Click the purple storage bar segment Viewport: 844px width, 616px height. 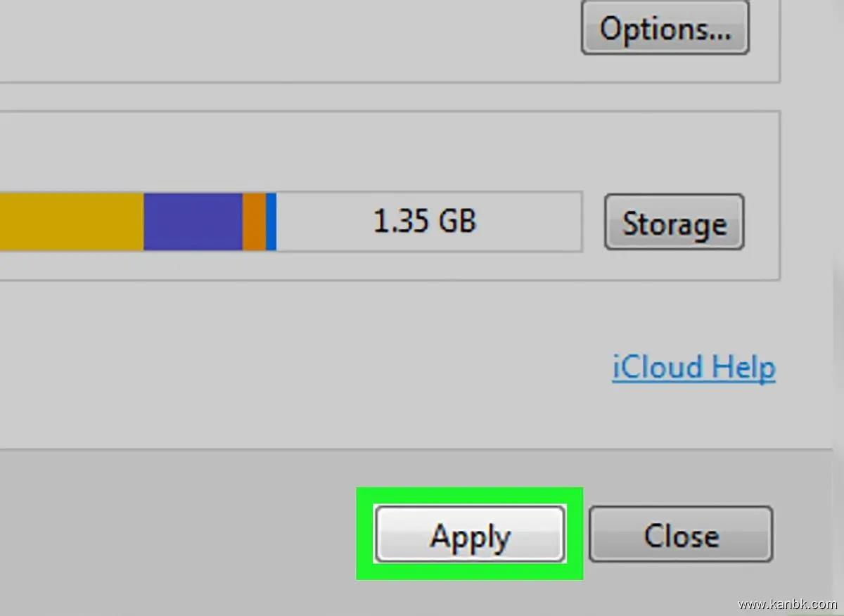coord(193,222)
